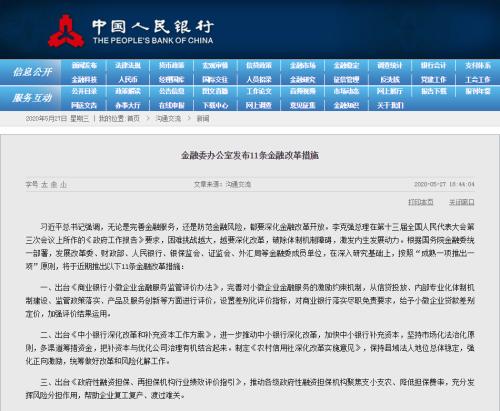Open the 信息公开 section header

pyautogui.click(x=32, y=72)
